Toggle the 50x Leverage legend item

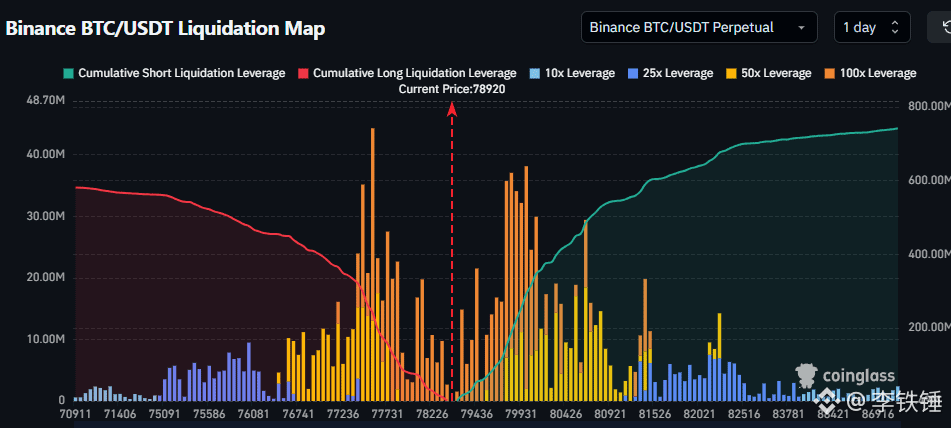768,73
